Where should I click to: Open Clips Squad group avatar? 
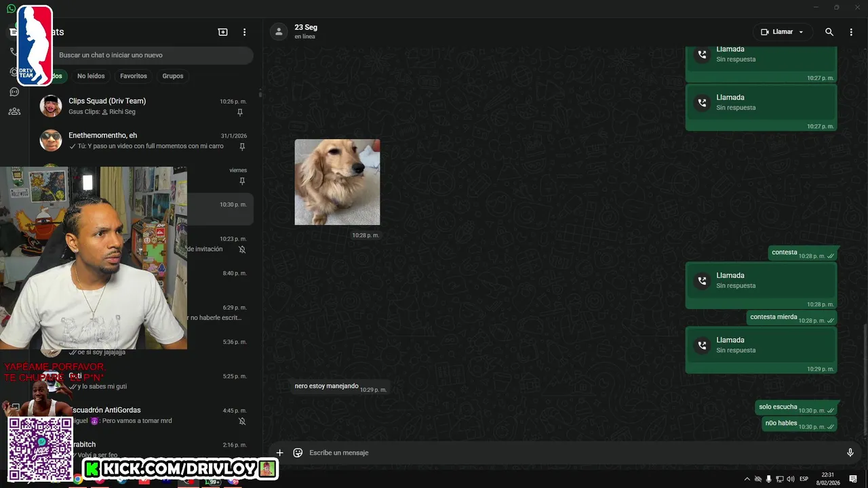(x=51, y=106)
